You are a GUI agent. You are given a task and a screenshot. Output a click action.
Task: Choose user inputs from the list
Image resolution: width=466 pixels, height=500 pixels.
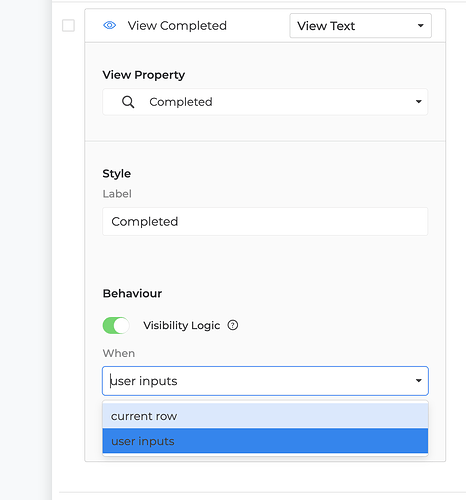point(265,441)
